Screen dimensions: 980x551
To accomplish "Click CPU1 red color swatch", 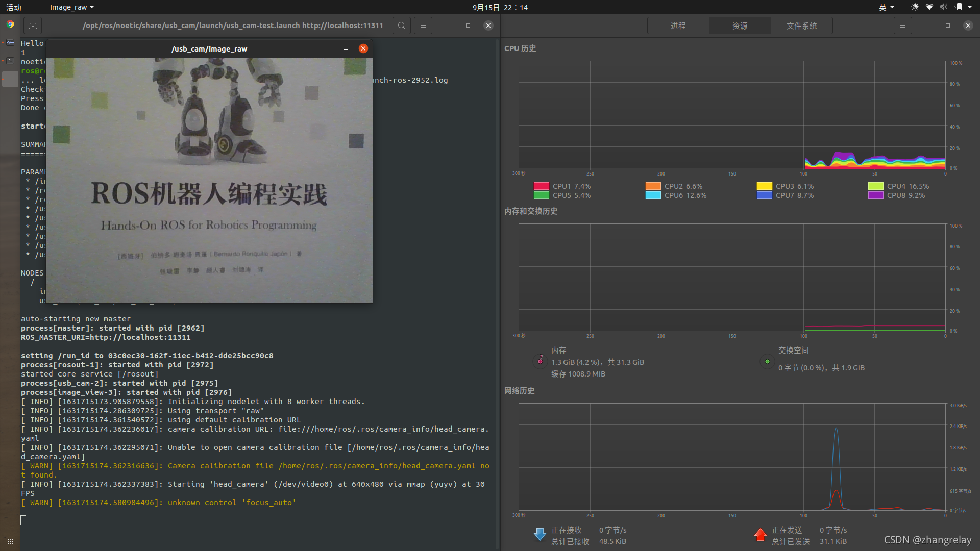I will (x=541, y=186).
